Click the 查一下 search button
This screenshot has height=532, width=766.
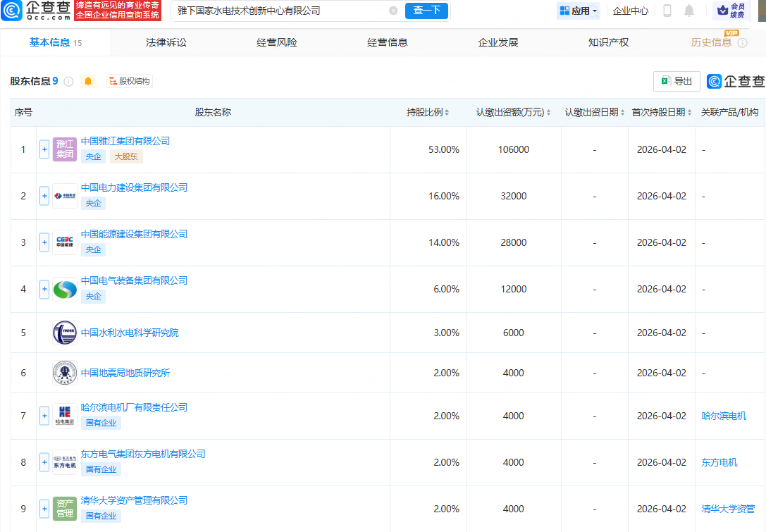(x=426, y=11)
